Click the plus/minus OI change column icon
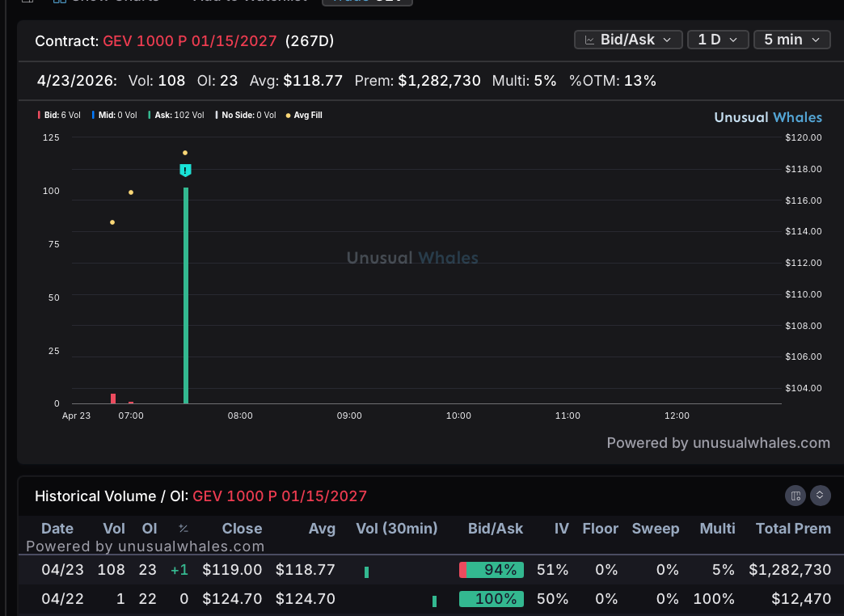Viewport: 844px width, 616px height. click(183, 528)
